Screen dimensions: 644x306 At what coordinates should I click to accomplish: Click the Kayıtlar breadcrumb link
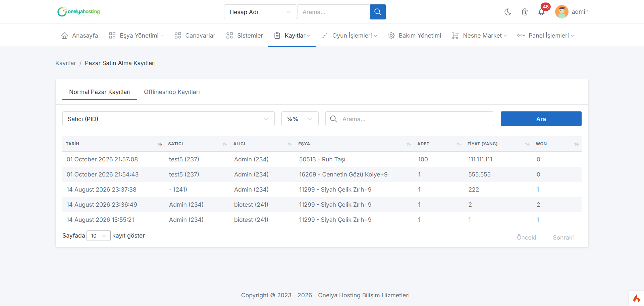66,63
